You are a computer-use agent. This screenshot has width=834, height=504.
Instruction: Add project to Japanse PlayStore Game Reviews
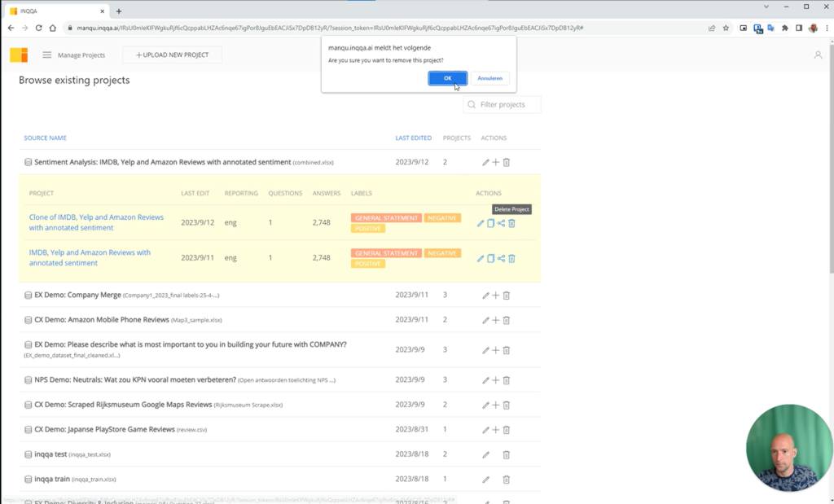pos(496,430)
